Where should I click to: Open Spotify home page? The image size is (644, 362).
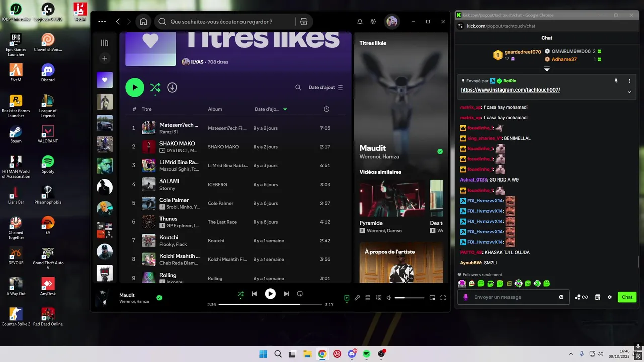click(x=143, y=22)
